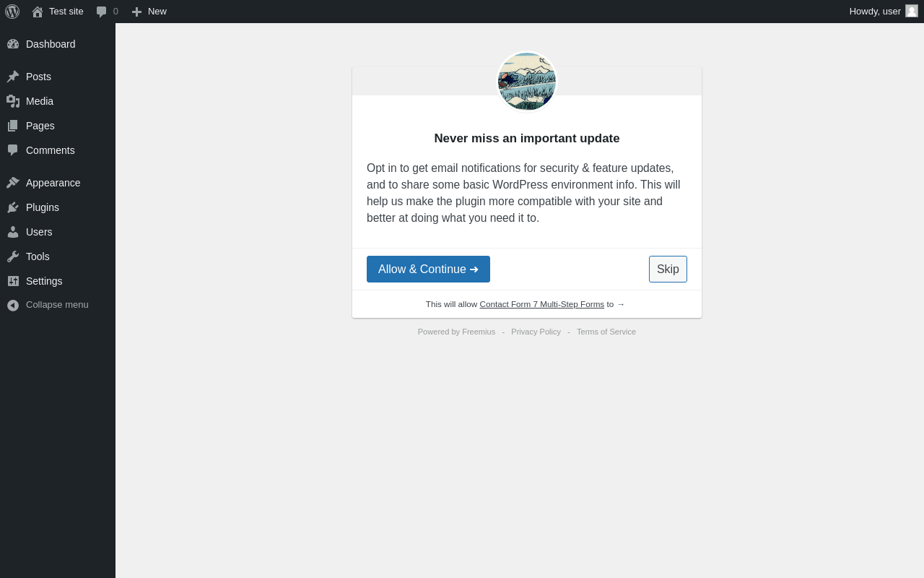Collapse the sidebar via Collapse menu text
This screenshot has height=578, width=924.
(x=57, y=305)
